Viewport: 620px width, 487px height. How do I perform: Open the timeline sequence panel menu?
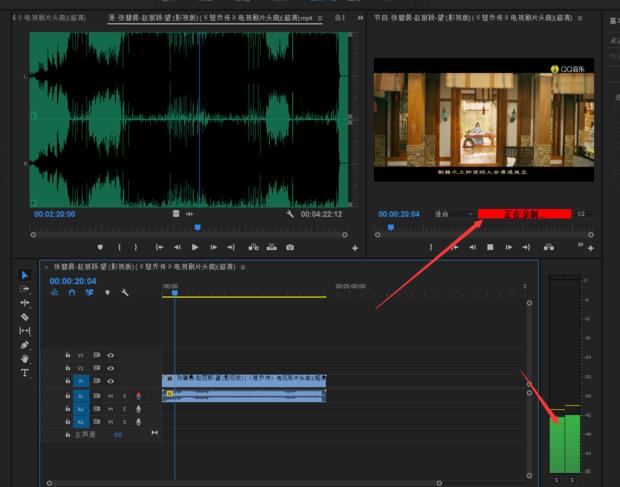click(243, 267)
